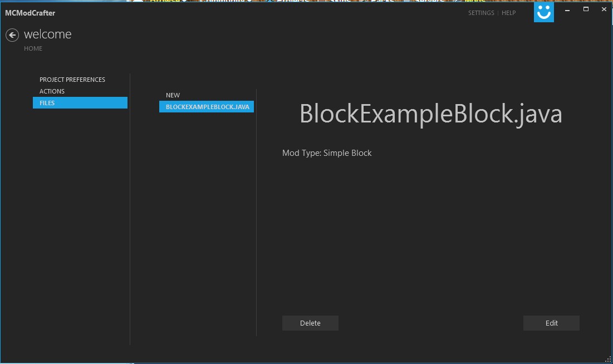Select the FILES section
The height and width of the screenshot is (364, 613).
[x=80, y=103]
